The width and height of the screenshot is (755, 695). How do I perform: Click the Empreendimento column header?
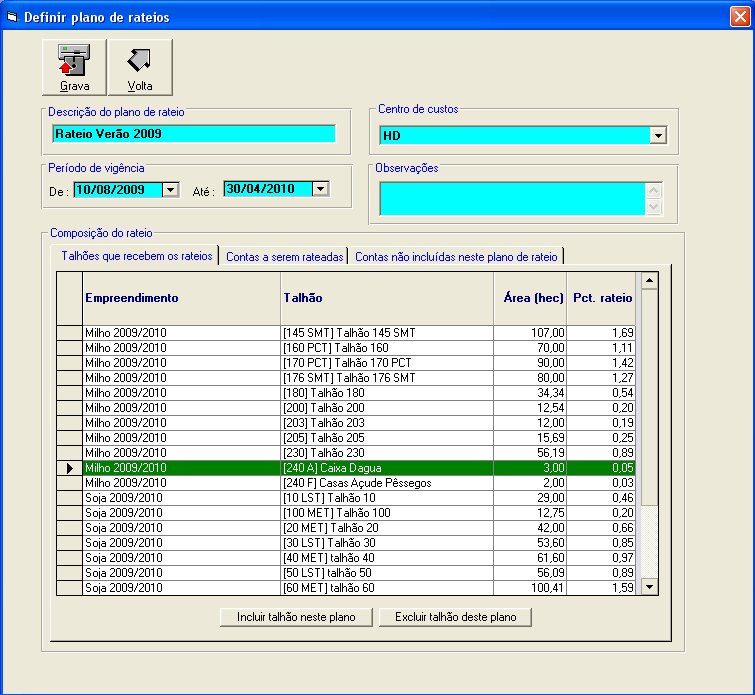pyautogui.click(x=182, y=298)
